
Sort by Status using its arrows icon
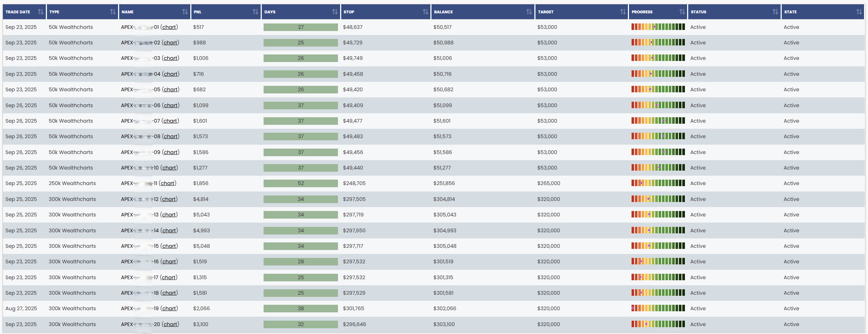775,12
